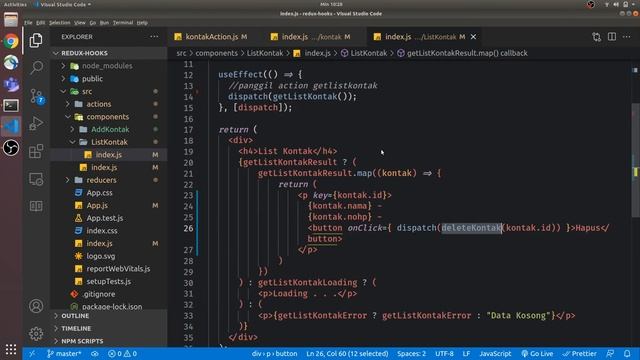
Task: Expand the node_modules folder
Action: (107, 66)
